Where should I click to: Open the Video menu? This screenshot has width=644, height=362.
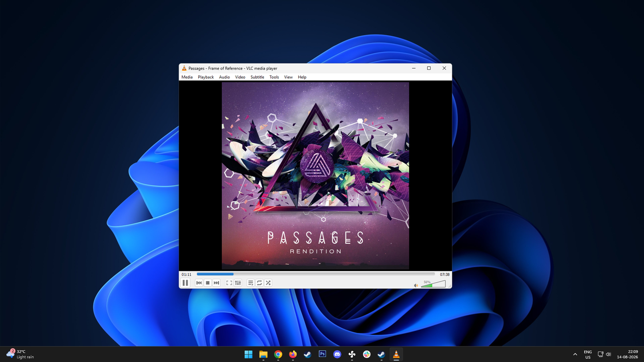point(240,77)
